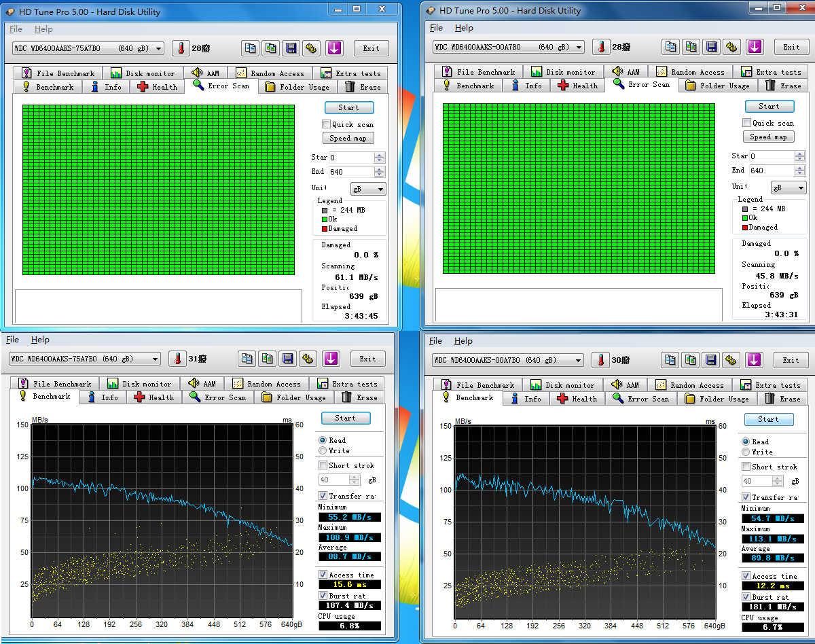Switch to Health tab in top-left window

158,87
